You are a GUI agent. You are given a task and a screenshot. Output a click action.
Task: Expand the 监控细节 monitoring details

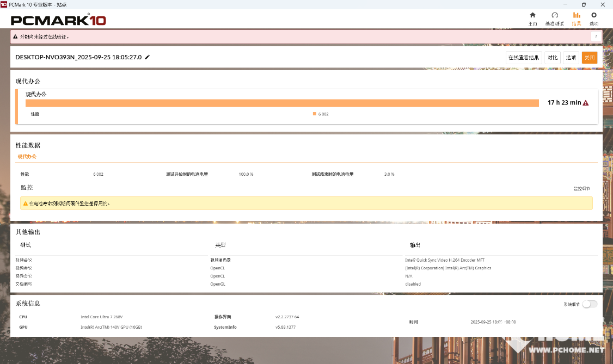(581, 189)
